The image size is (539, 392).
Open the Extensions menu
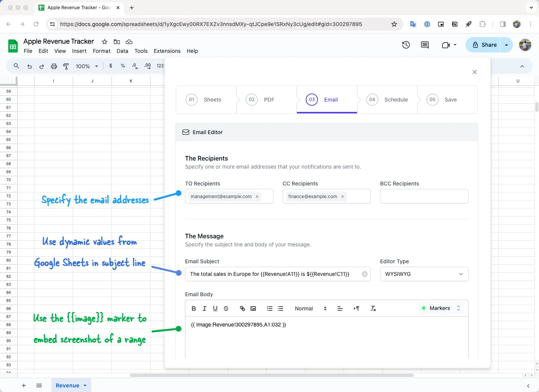coord(167,51)
